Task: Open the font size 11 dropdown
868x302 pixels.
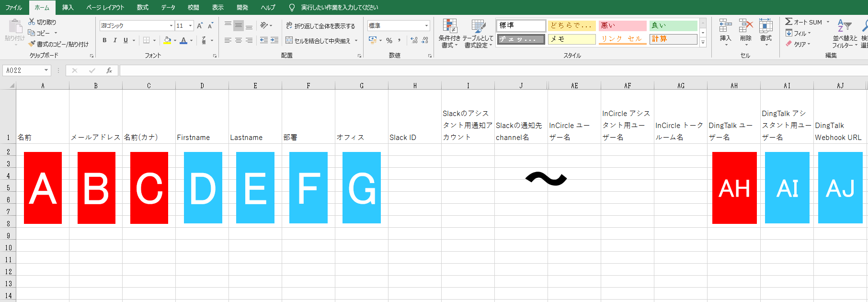Action: [191, 25]
